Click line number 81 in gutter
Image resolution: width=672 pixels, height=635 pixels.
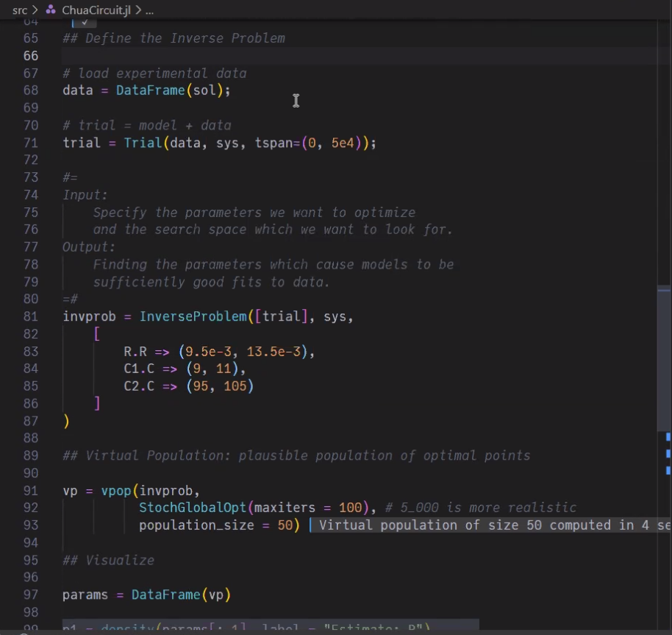click(x=30, y=316)
